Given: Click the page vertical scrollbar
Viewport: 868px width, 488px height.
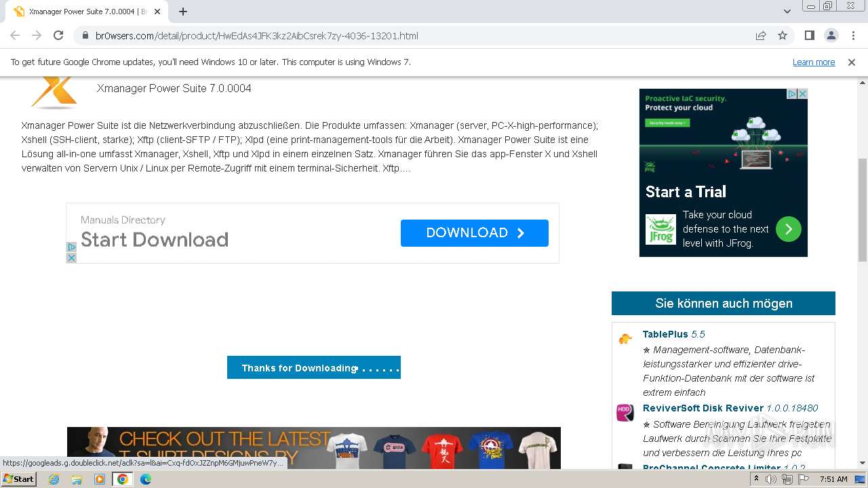Looking at the screenshot, I should click(x=863, y=210).
